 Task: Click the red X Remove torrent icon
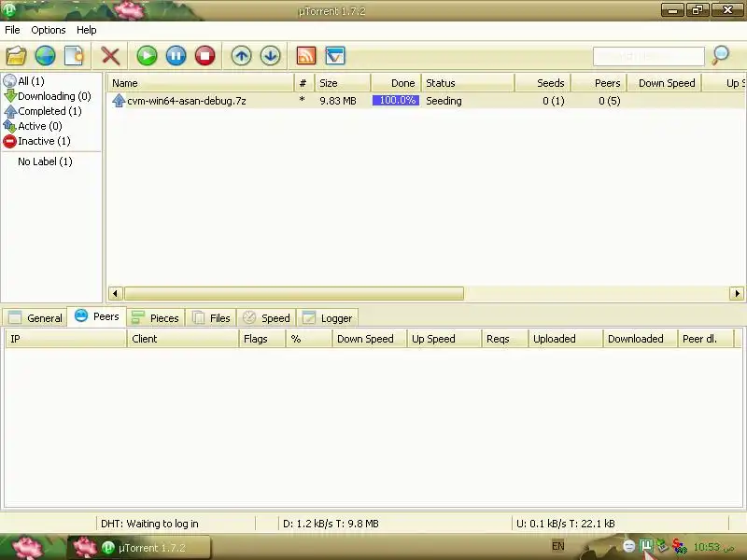pyautogui.click(x=110, y=56)
